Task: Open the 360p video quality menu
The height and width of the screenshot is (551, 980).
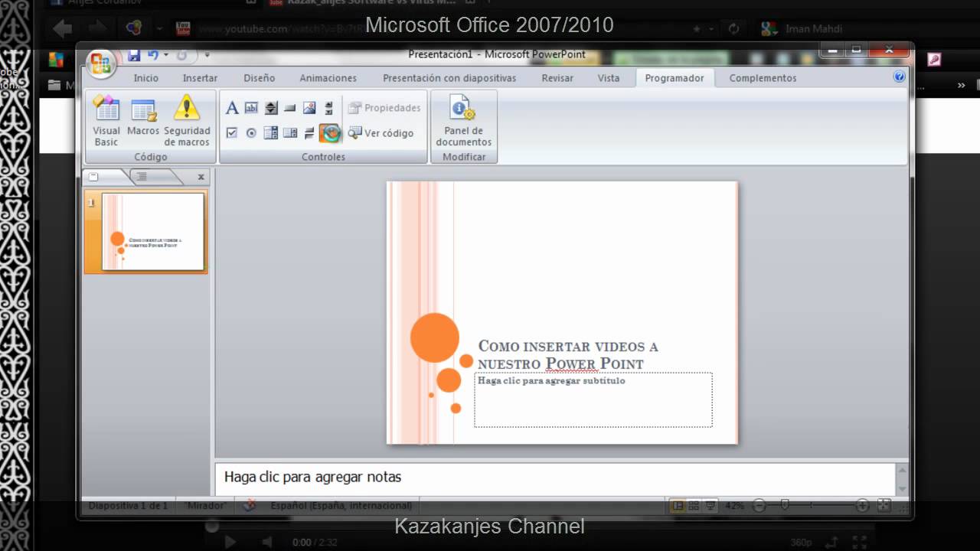Action: click(801, 543)
